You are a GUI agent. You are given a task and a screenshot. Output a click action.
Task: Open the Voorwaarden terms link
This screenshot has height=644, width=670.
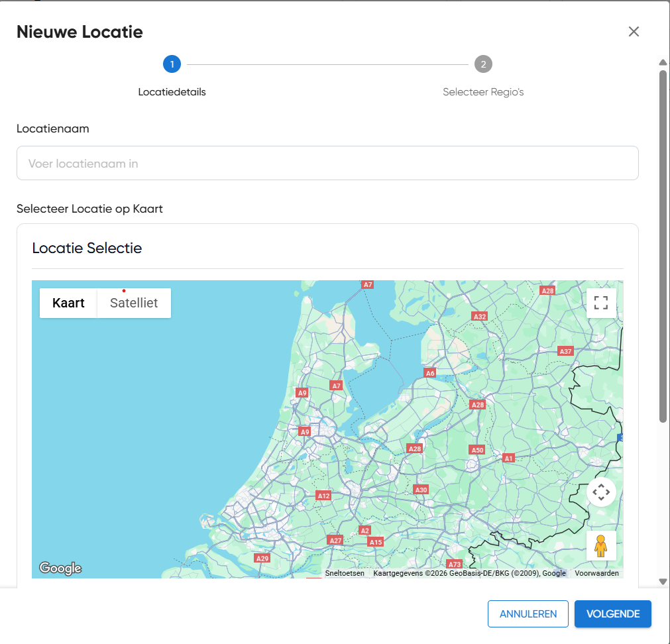pos(596,573)
